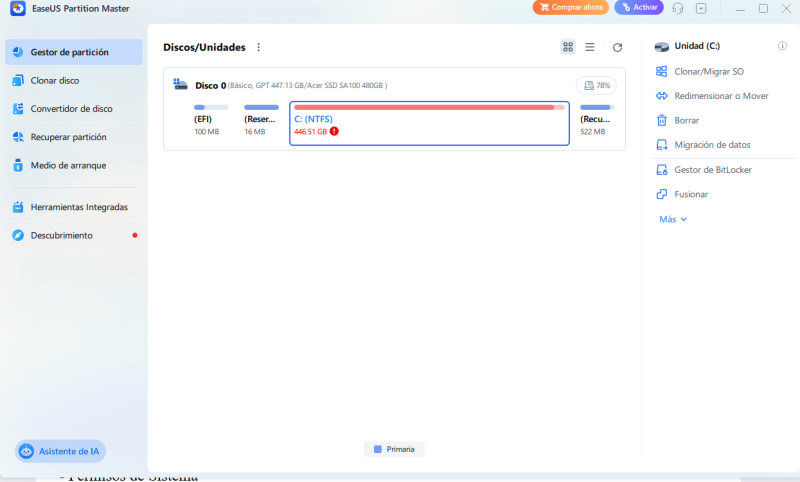The width and height of the screenshot is (800, 482).
Task: Click the refresh disks icon
Action: [617, 47]
